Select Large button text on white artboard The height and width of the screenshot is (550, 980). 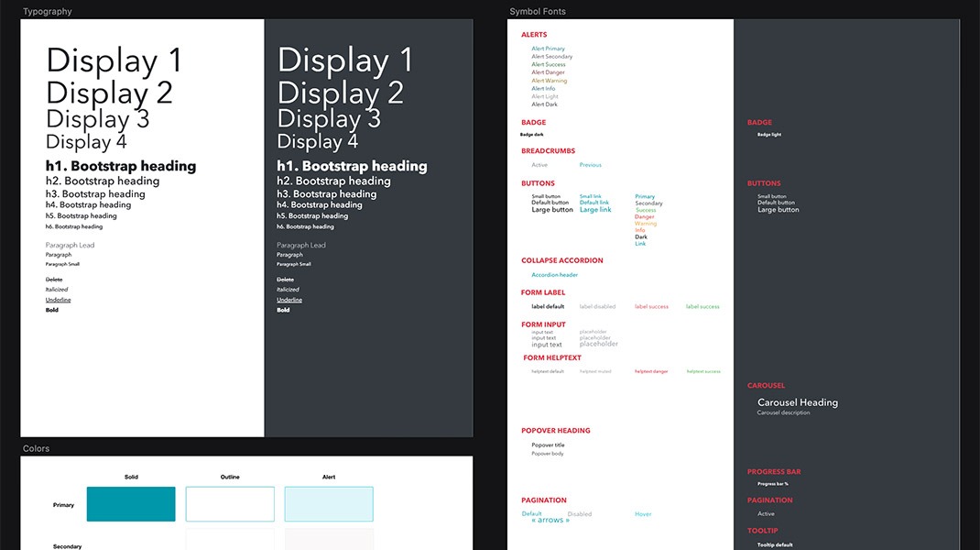point(552,210)
